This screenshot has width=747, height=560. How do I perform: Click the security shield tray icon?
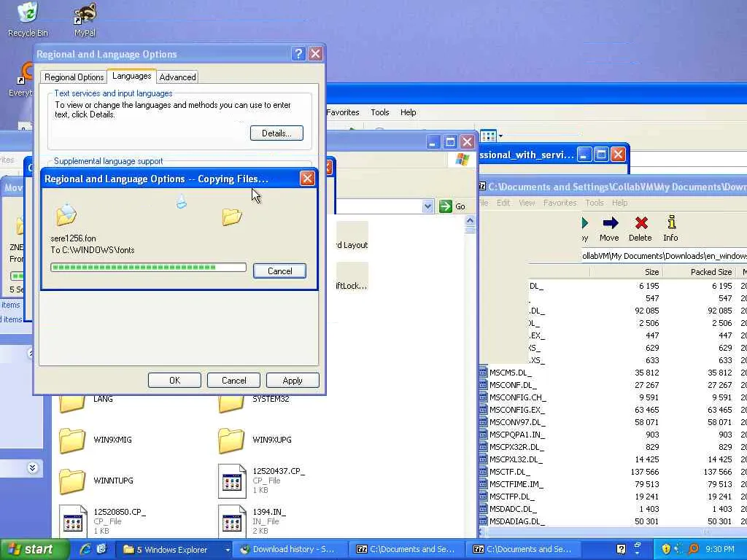(665, 550)
